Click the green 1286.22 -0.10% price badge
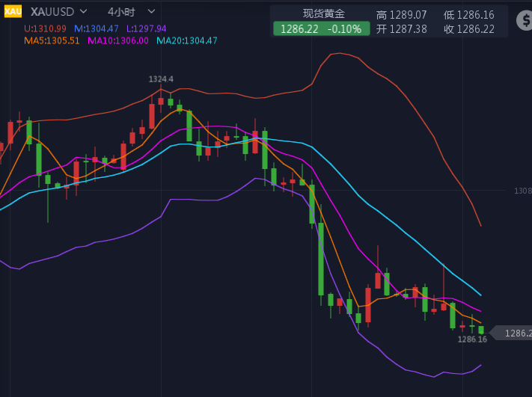Viewport: 532px width, 397px height. 321,29
